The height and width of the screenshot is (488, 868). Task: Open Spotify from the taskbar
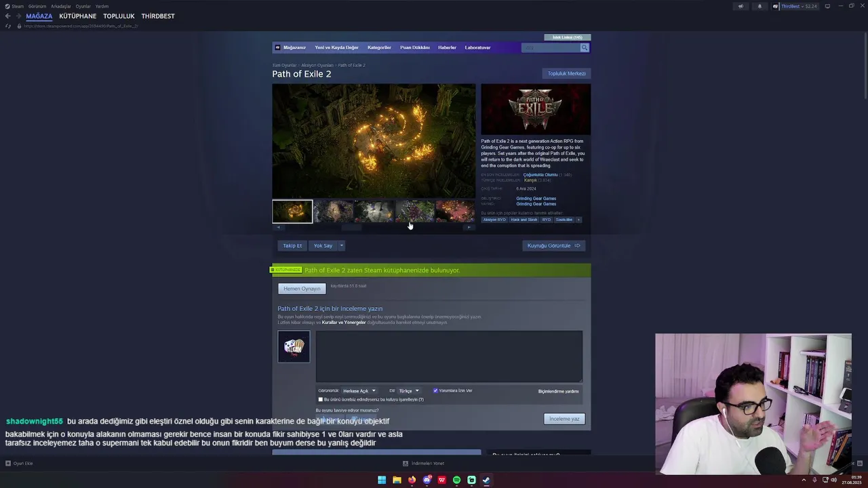(x=456, y=480)
